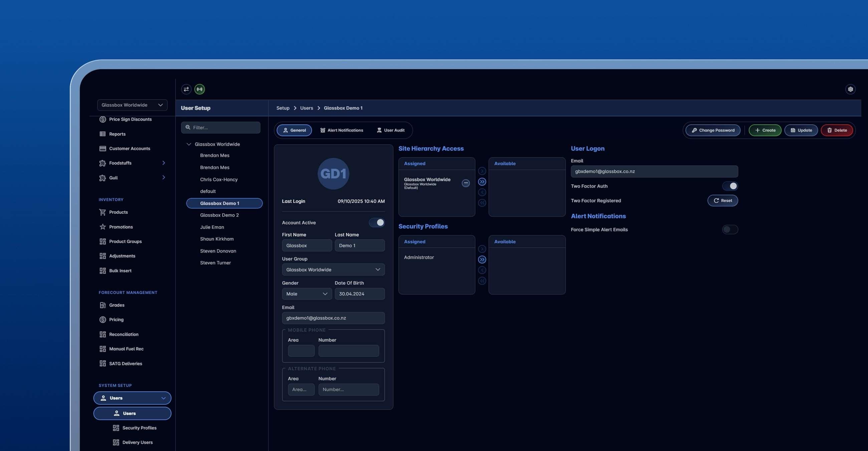
Task: Click single move-right arrow in Site Hierarchy Access
Action: coord(482,171)
